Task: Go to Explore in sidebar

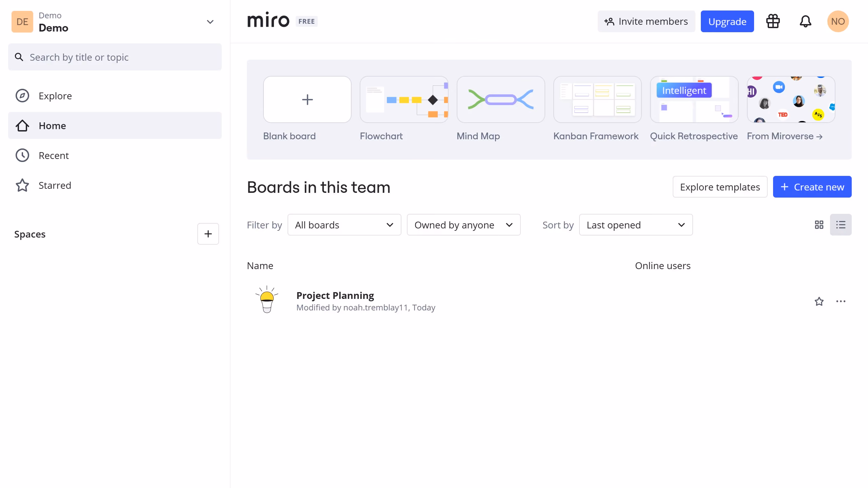Action: click(115, 96)
